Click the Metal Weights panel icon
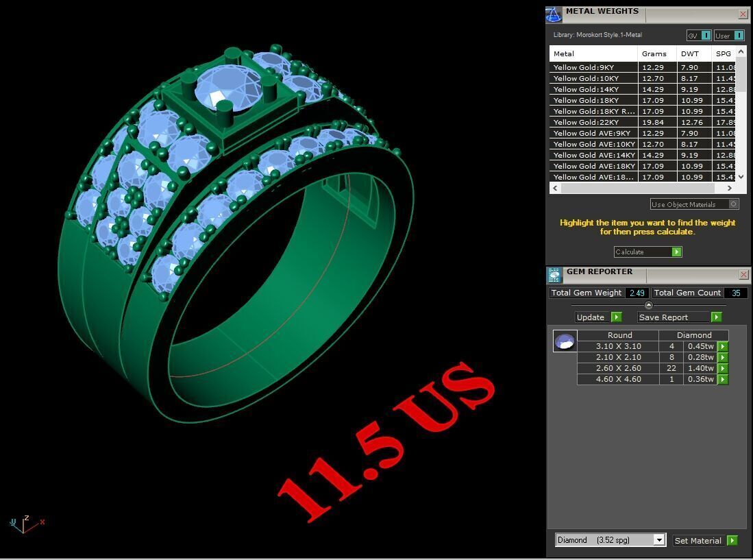Viewport: 753px width, 560px height. (x=553, y=14)
